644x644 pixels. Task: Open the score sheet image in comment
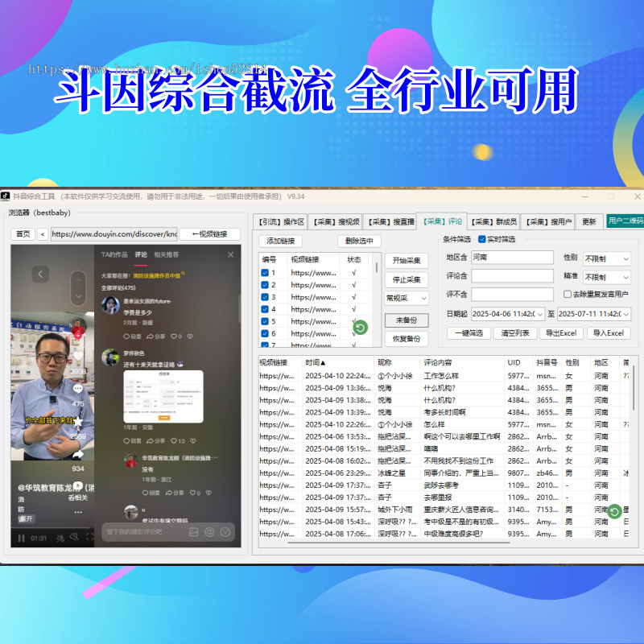163,396
